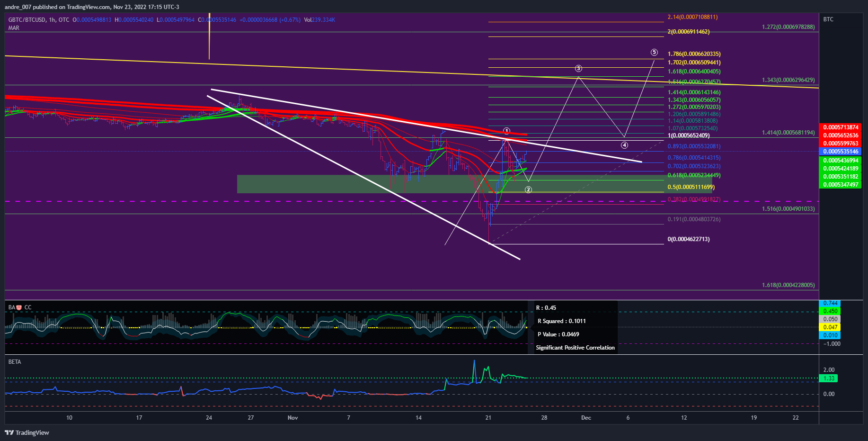Click the Fib label 1.343(0.0006056057)

click(x=694, y=100)
